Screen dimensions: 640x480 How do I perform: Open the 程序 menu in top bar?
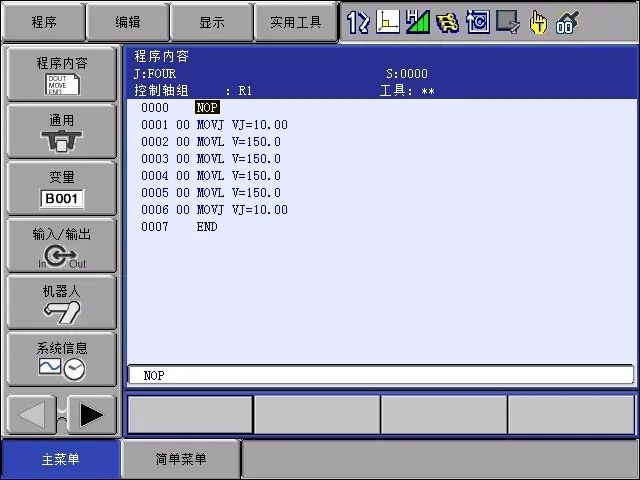43,21
